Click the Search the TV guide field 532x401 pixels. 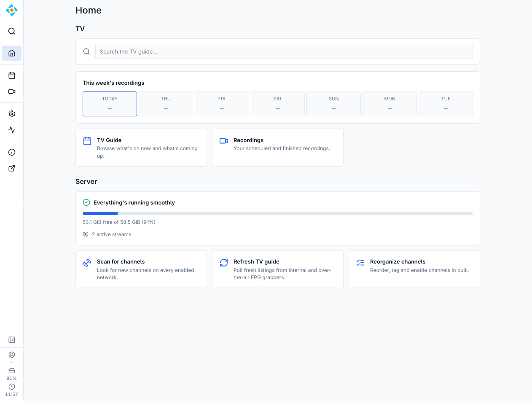coord(284,51)
